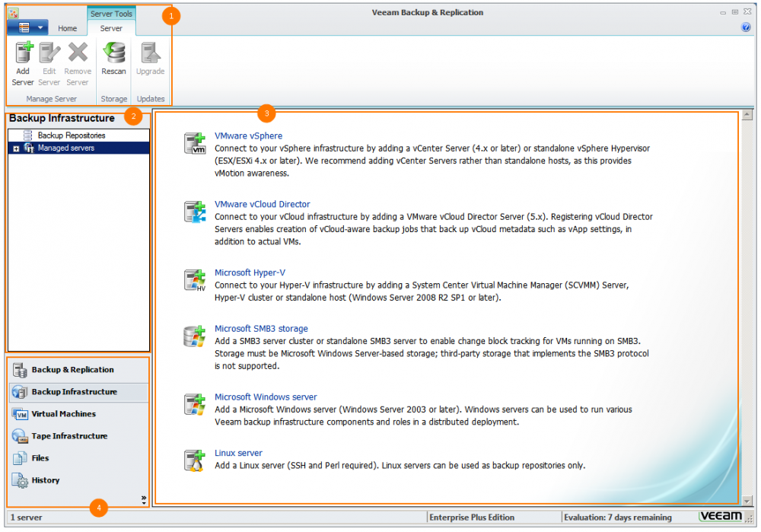Click the Windows server icon
Viewport: 761px width, 532px height.
(x=195, y=404)
